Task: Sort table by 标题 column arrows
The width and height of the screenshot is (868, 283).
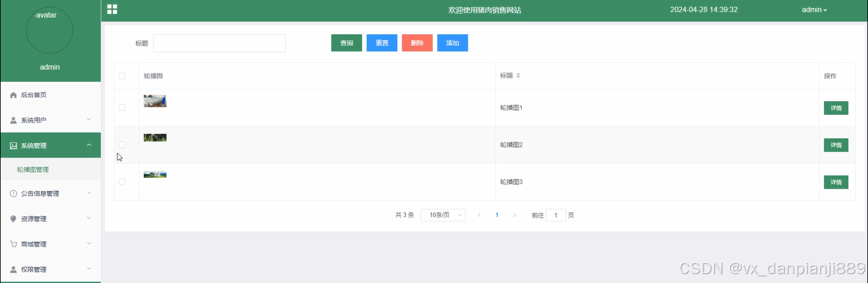Action: click(518, 76)
